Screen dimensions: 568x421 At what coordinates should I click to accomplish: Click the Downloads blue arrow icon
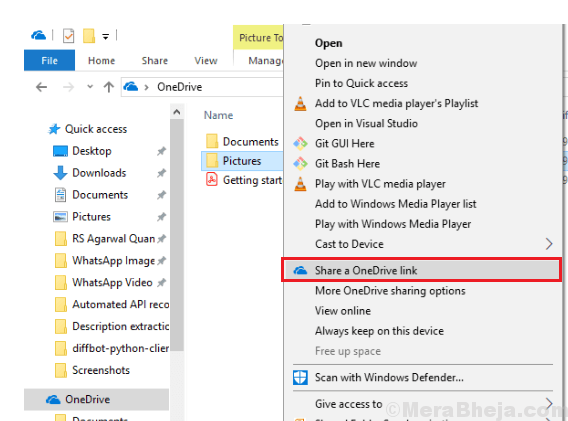pos(60,173)
